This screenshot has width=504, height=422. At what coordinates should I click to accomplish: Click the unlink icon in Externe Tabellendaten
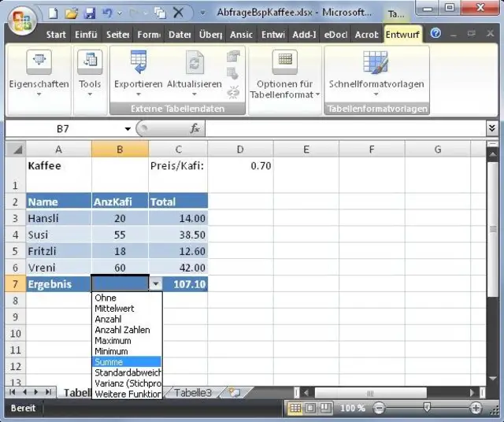click(x=233, y=92)
